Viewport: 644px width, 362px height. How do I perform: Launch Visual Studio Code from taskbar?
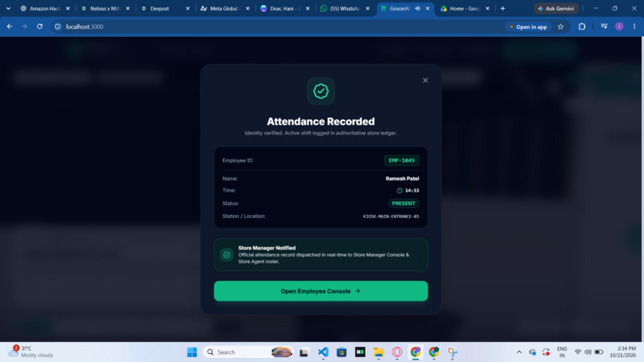pyautogui.click(x=324, y=352)
